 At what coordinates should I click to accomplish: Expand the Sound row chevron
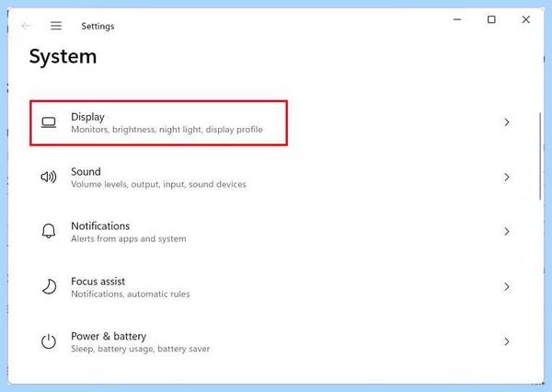tap(507, 177)
